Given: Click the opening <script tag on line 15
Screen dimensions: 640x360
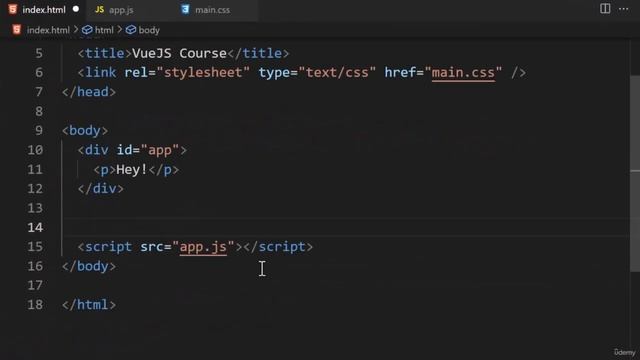Looking at the screenshot, I should 105,247.
